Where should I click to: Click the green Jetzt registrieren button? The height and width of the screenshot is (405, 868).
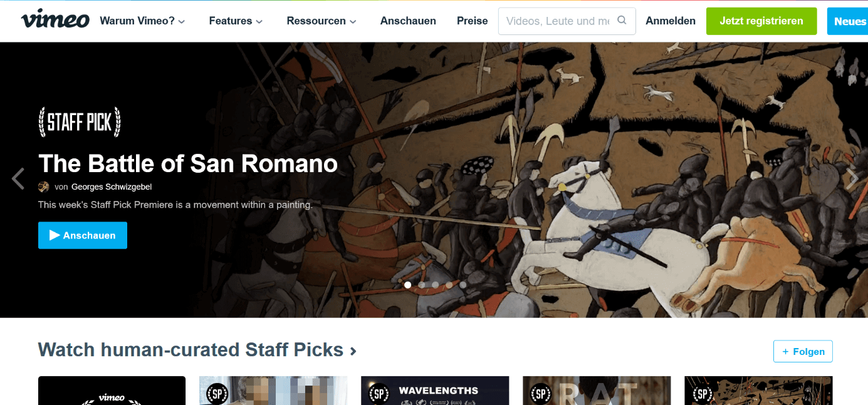point(761,21)
